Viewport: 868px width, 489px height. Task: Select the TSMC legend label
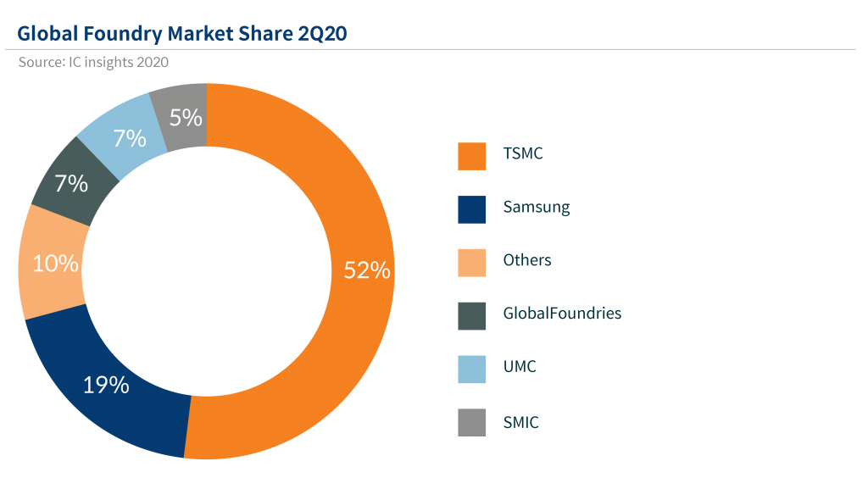pos(523,154)
